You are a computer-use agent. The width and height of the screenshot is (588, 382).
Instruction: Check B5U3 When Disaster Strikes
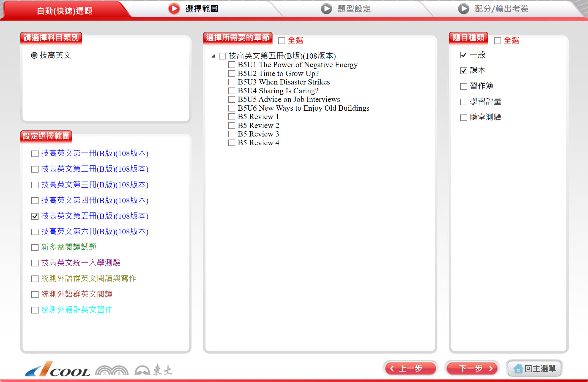232,82
